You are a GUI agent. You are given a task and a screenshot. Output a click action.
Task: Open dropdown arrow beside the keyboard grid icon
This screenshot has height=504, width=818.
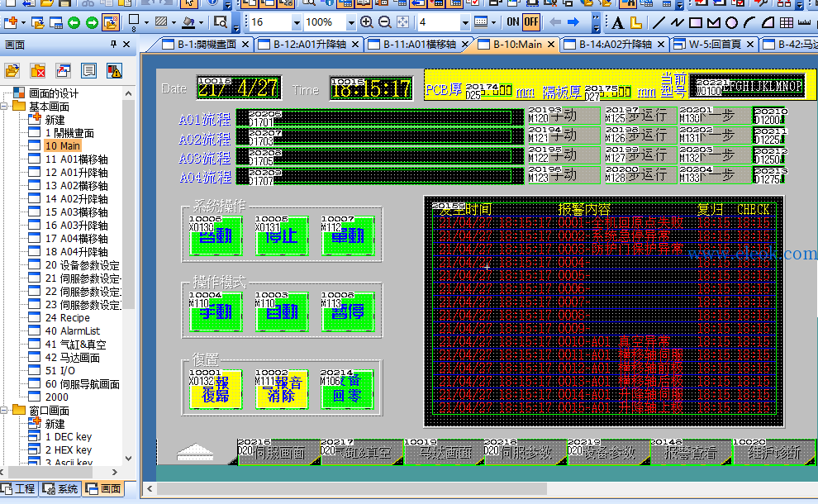pyautogui.click(x=493, y=22)
